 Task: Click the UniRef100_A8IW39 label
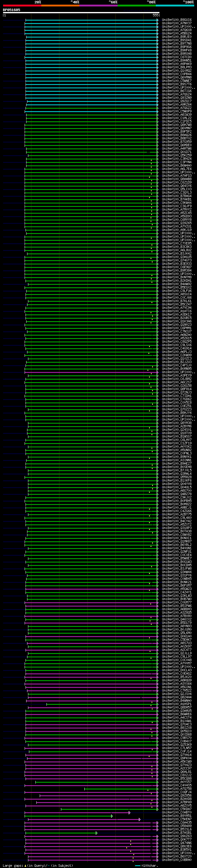177,115
